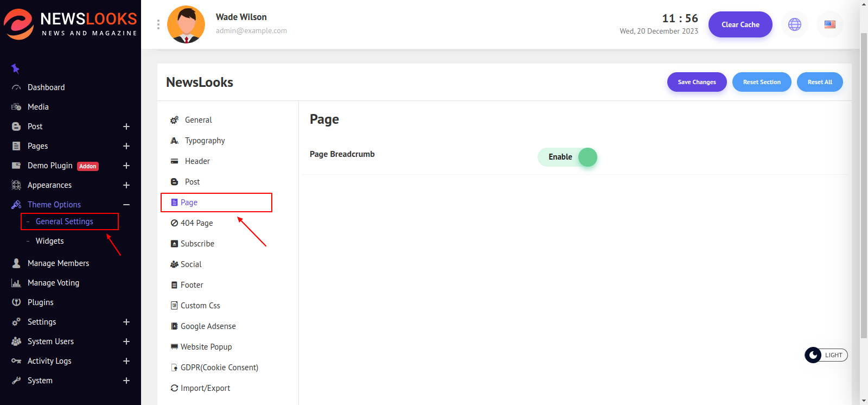Toggle the Page Breadcrumb Enable switch
Image resolution: width=868 pixels, height=405 pixels.
(567, 157)
